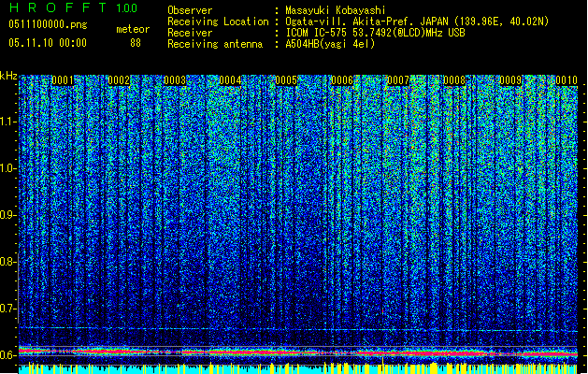Click the 0.6 kHz axis label
This screenshot has height=374, width=588.
(7, 355)
